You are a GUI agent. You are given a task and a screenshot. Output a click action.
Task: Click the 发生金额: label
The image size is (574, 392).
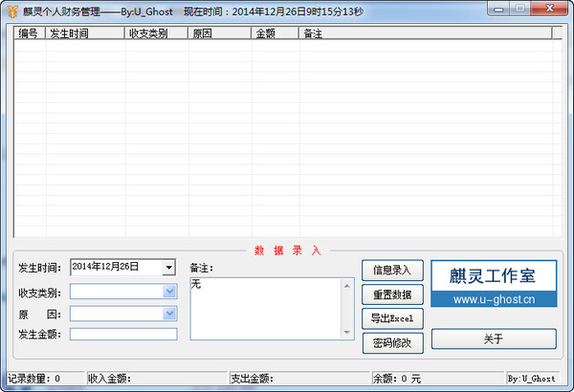coord(39,335)
